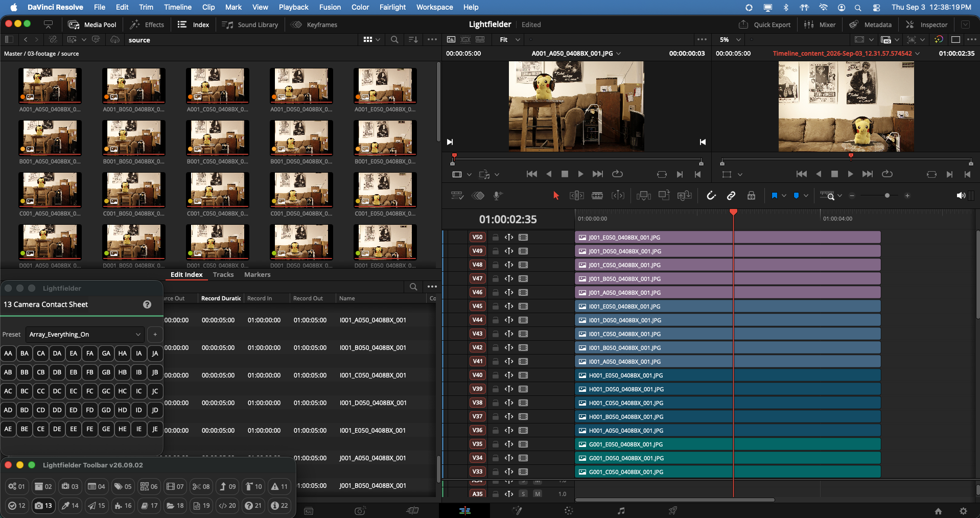Open the Fairlight menu
980x518 pixels.
pos(392,7)
